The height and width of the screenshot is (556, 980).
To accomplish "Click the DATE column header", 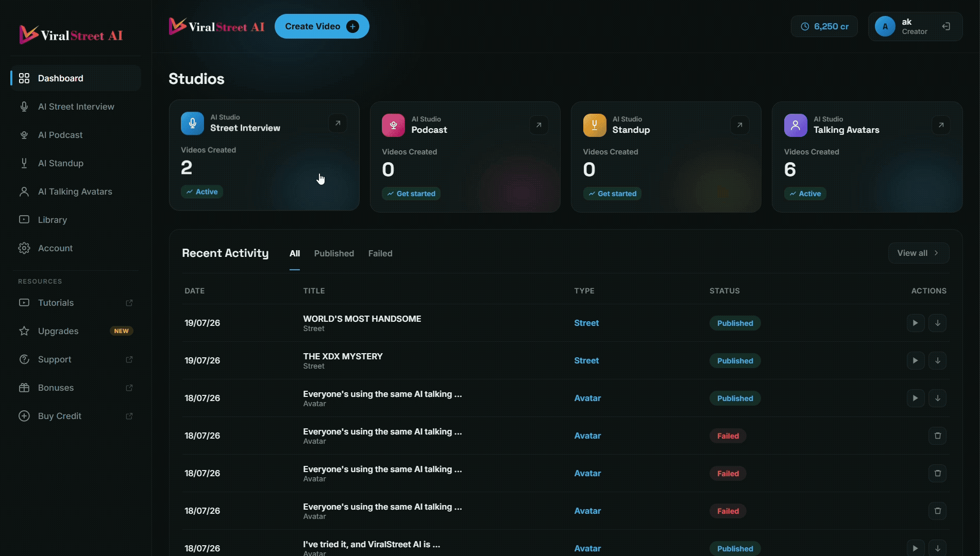I will [195, 291].
